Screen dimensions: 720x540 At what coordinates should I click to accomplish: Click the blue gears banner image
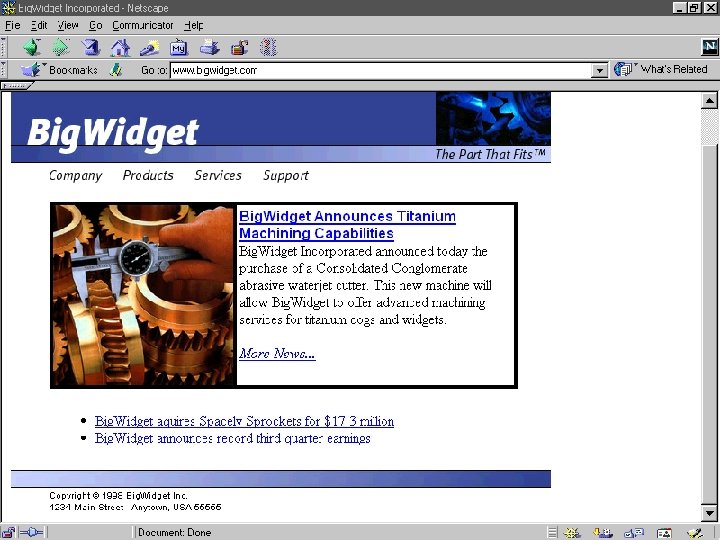tap(493, 118)
